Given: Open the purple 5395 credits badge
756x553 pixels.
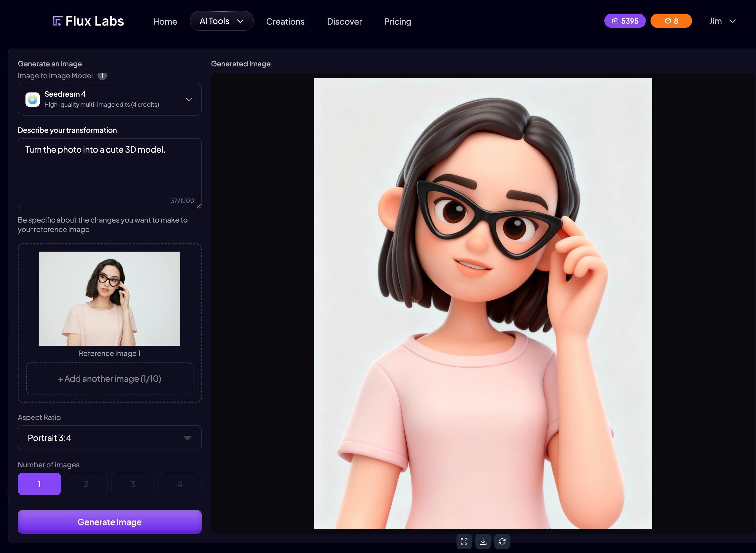Looking at the screenshot, I should (624, 21).
